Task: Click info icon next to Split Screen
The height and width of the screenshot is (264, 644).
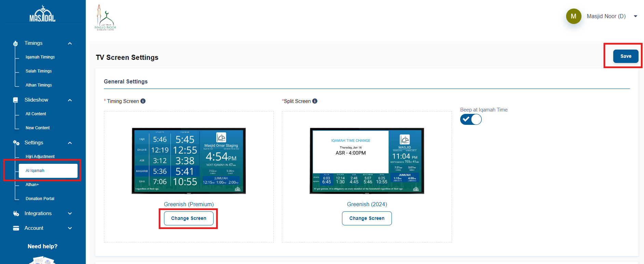Action: pos(315,101)
